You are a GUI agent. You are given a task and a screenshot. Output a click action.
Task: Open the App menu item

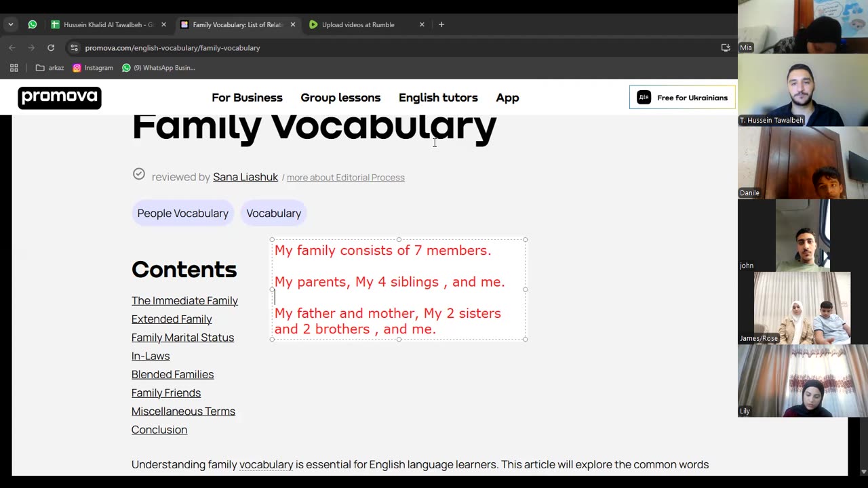[x=507, y=98]
